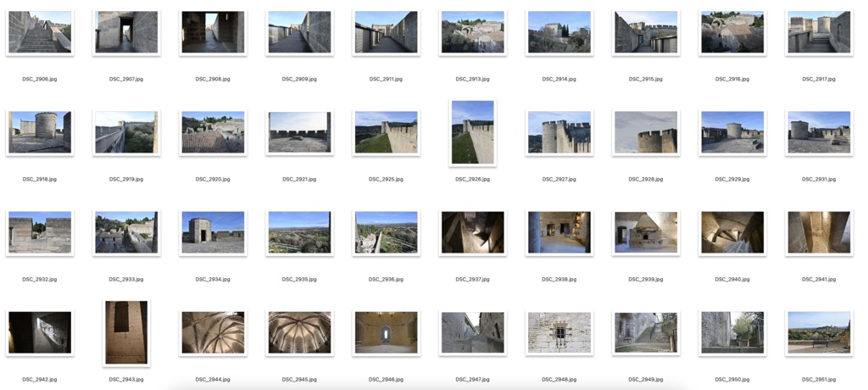Click the file name DSC_2921.jpg
Viewport: 868px width, 390px height.
pyautogui.click(x=299, y=180)
